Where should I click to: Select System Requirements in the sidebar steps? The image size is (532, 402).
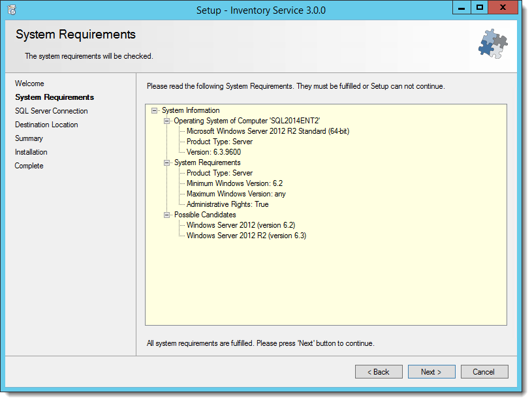coord(55,97)
